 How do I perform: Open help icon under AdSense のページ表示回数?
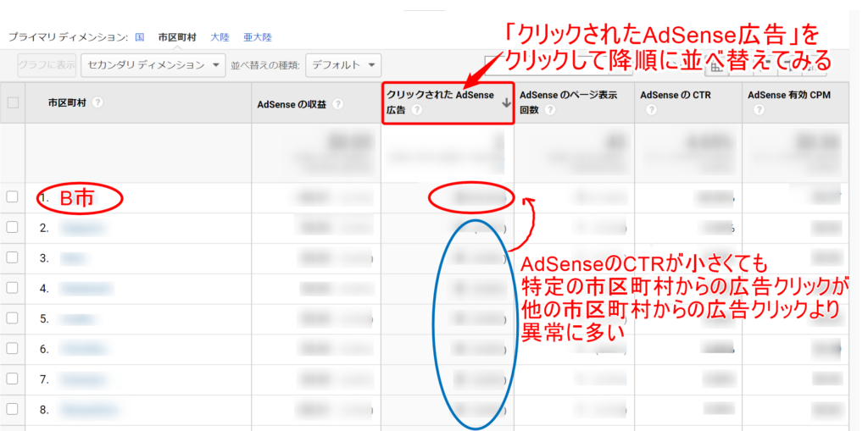click(x=549, y=110)
